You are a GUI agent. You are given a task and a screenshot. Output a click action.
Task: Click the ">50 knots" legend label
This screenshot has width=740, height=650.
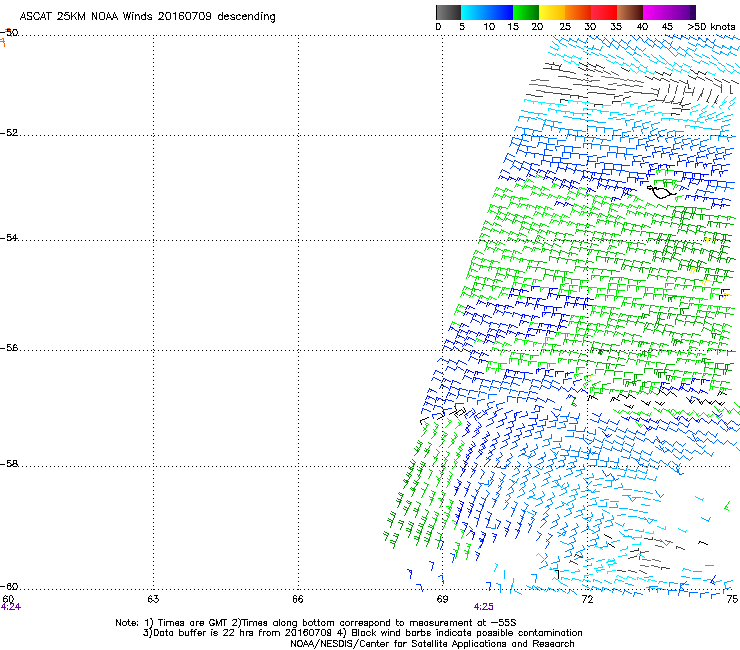pos(711,26)
